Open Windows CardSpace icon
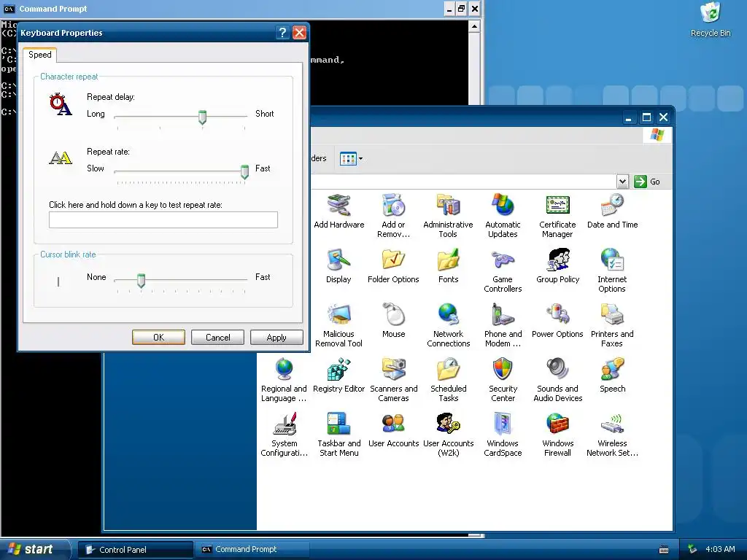 503,424
